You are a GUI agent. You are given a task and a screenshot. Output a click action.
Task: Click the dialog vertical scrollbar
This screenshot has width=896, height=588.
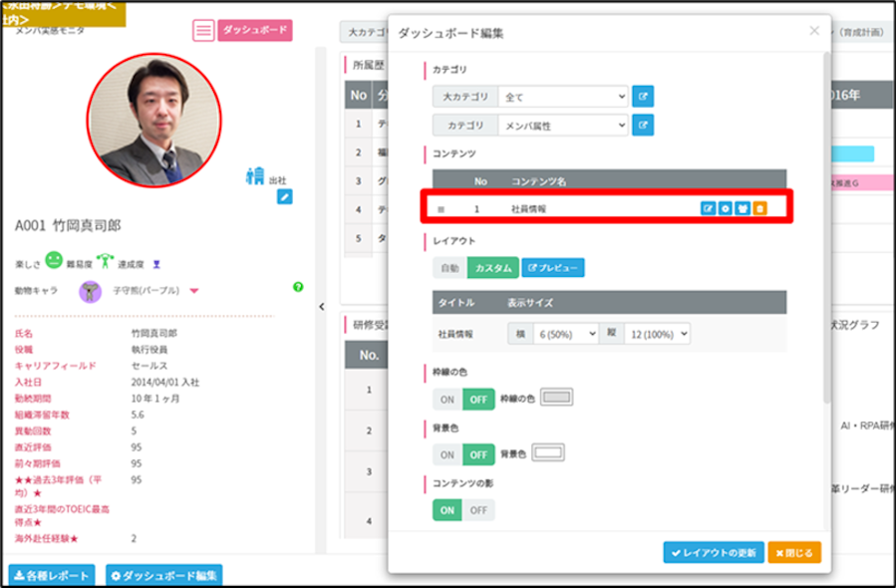pyautogui.click(x=826, y=228)
